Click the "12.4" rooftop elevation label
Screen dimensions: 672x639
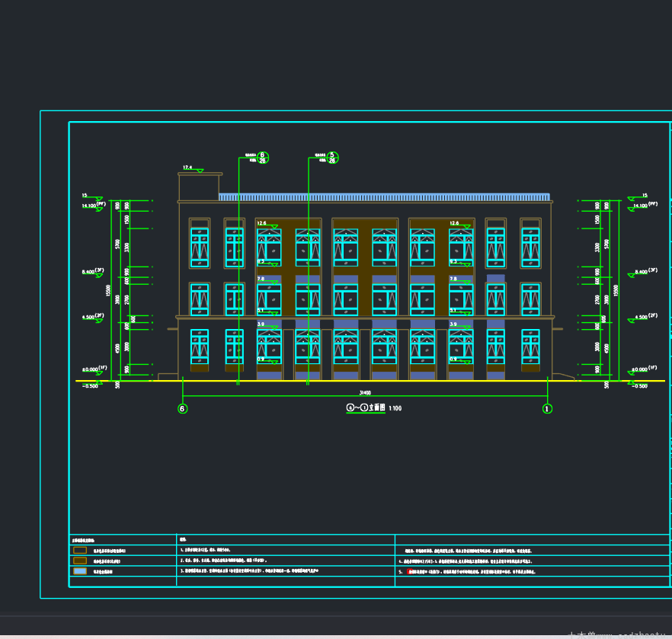[187, 168]
